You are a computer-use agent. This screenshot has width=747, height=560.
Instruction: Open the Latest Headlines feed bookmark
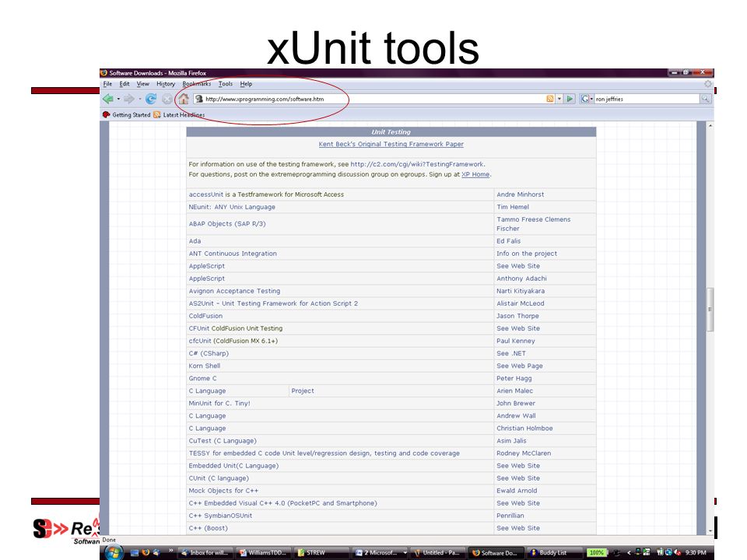pos(179,115)
